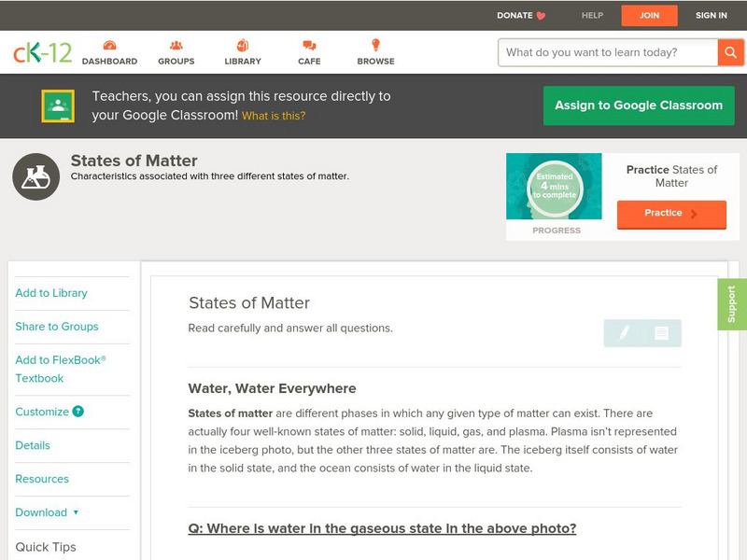Open the DASHBOARD menu label

click(x=109, y=62)
